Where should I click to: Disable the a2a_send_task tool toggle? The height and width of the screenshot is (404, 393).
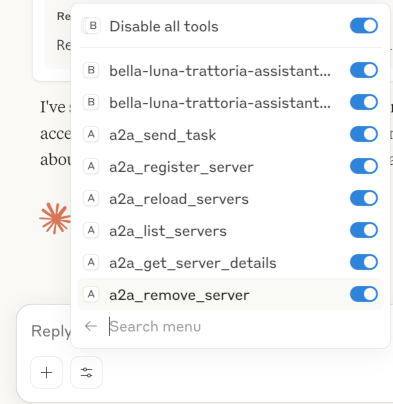[364, 134]
